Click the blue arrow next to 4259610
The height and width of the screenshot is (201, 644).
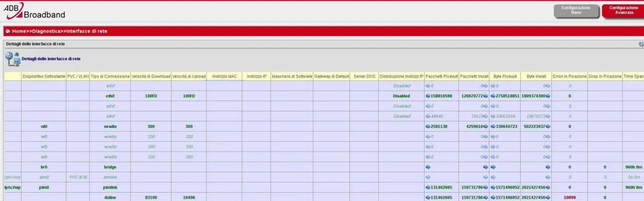tap(485, 126)
